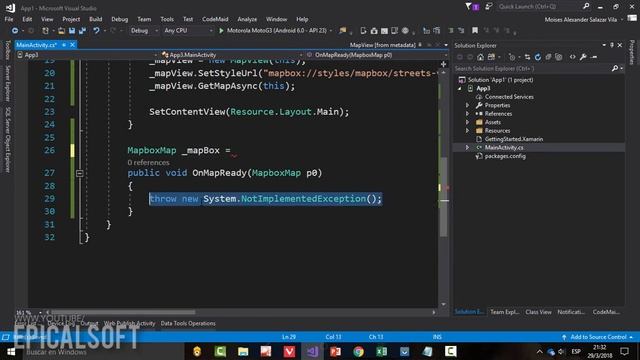Viewport: 640px width, 360px height.
Task: Open the Motorola MotoG3 device dropdown
Action: click(330, 31)
